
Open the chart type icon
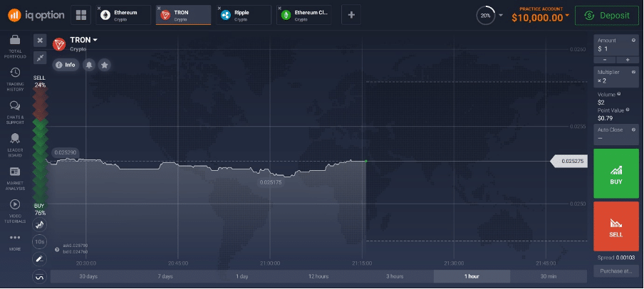tap(40, 224)
